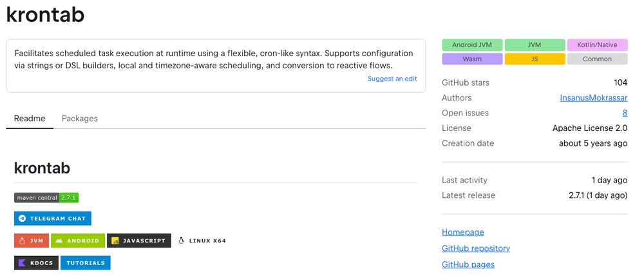Viewport: 644px width, 276px height.
Task: Click the Maven Central 2.7.1 badge
Action: point(46,197)
